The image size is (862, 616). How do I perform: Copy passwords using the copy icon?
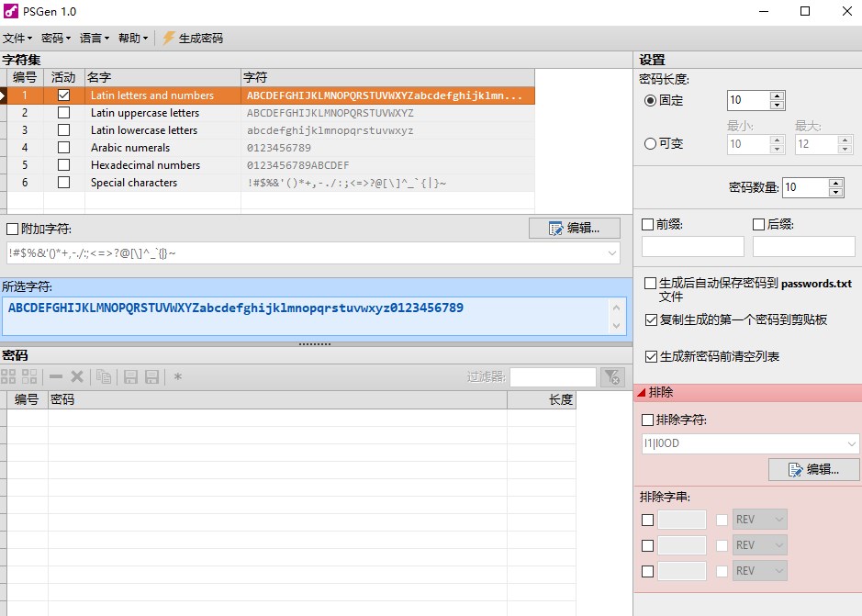click(x=105, y=375)
